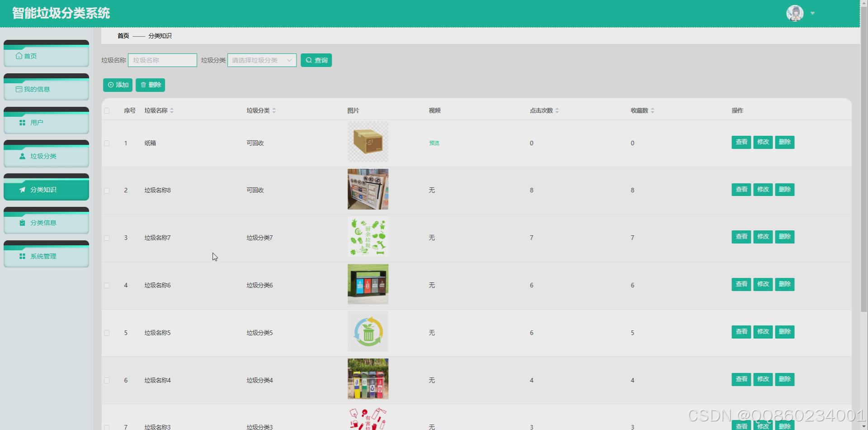Screen dimensions: 868x430
Task: Check the checkbox for row 纸箱
Action: pyautogui.click(x=107, y=143)
